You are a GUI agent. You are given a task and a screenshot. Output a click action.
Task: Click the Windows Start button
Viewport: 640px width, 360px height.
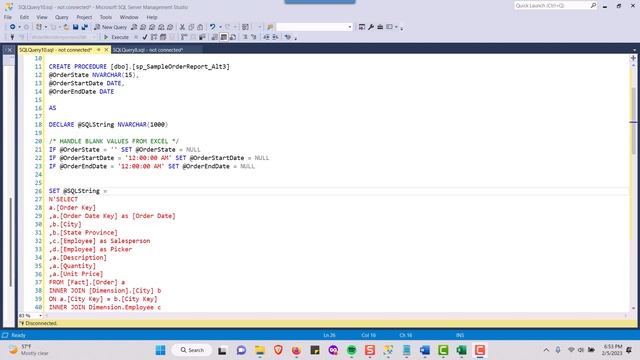(x=161, y=350)
